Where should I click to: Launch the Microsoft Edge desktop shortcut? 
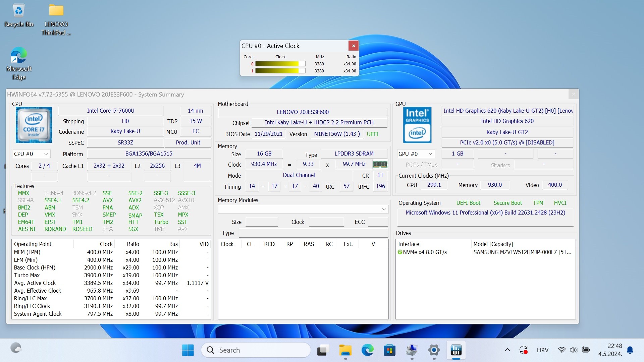pyautogui.click(x=19, y=64)
